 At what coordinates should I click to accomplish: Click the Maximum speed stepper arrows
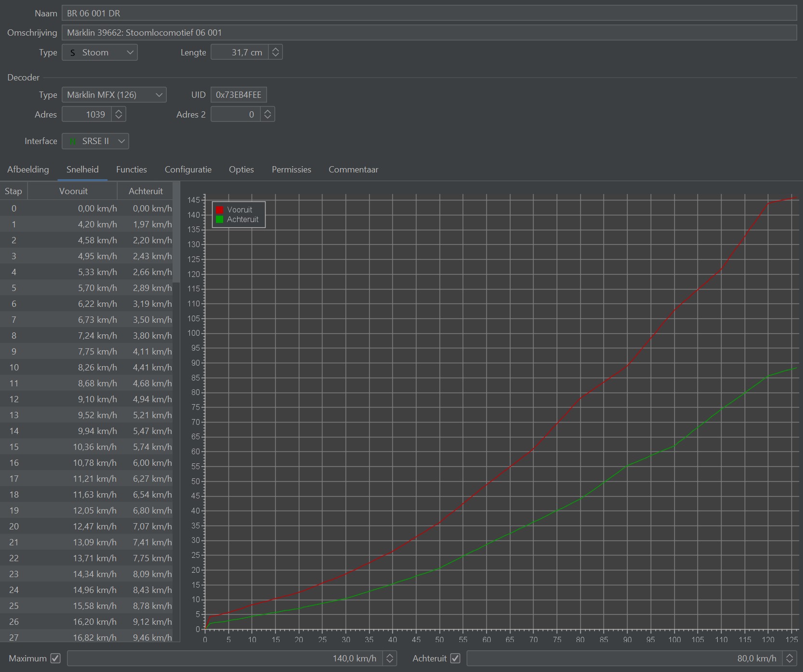click(390, 658)
